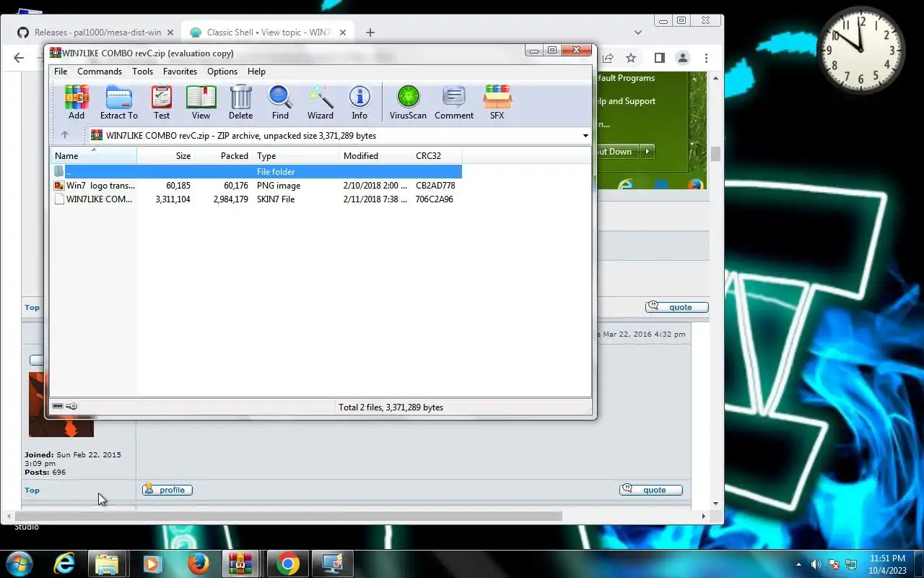Viewport: 924px width, 578px height.
Task: Click the key password icon in status bar
Action: 71,406
